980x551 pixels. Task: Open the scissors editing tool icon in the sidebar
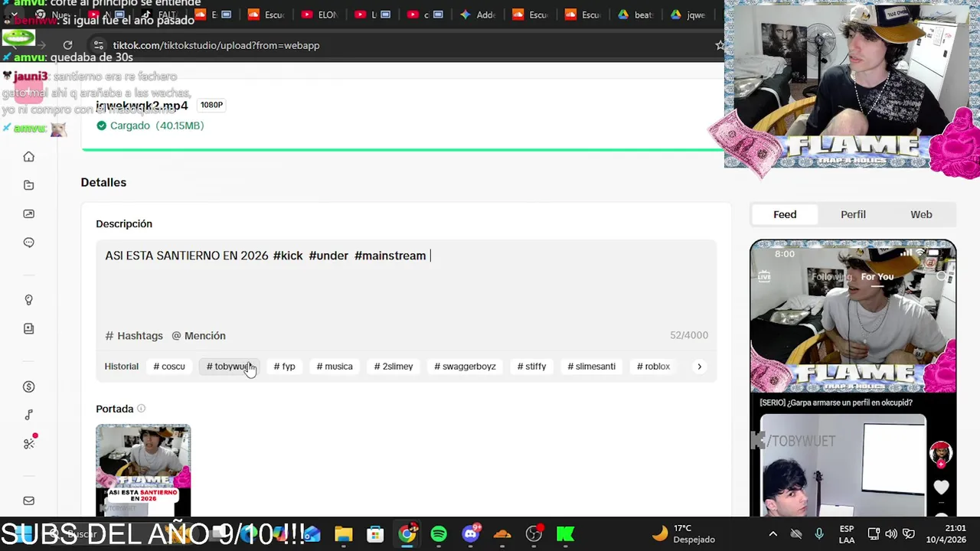(28, 444)
